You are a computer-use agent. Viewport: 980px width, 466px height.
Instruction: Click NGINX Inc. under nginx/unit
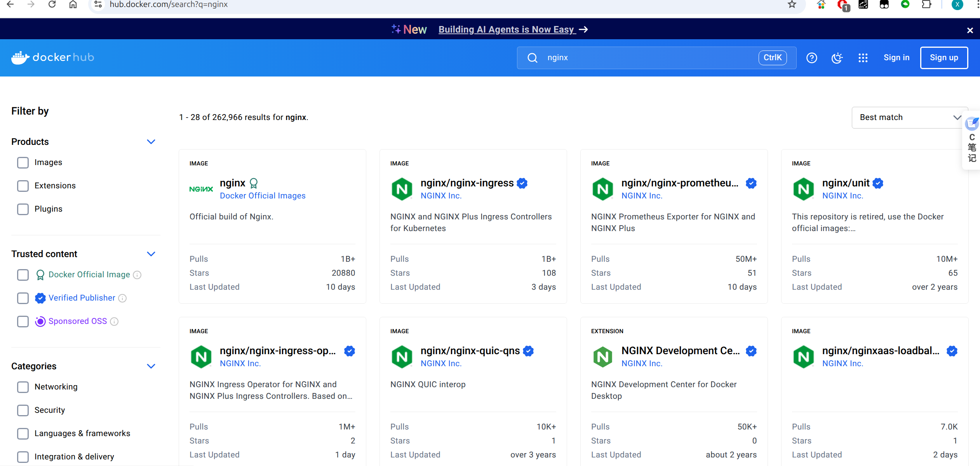pos(842,196)
